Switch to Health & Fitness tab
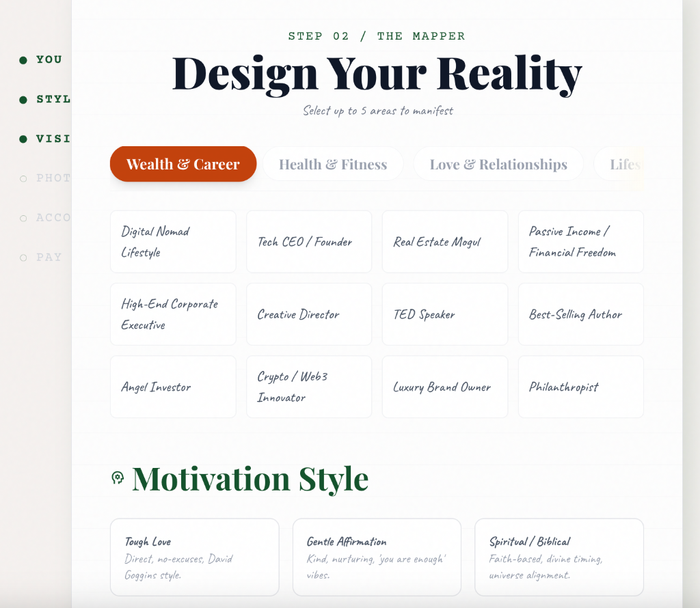The width and height of the screenshot is (700, 608). click(333, 164)
